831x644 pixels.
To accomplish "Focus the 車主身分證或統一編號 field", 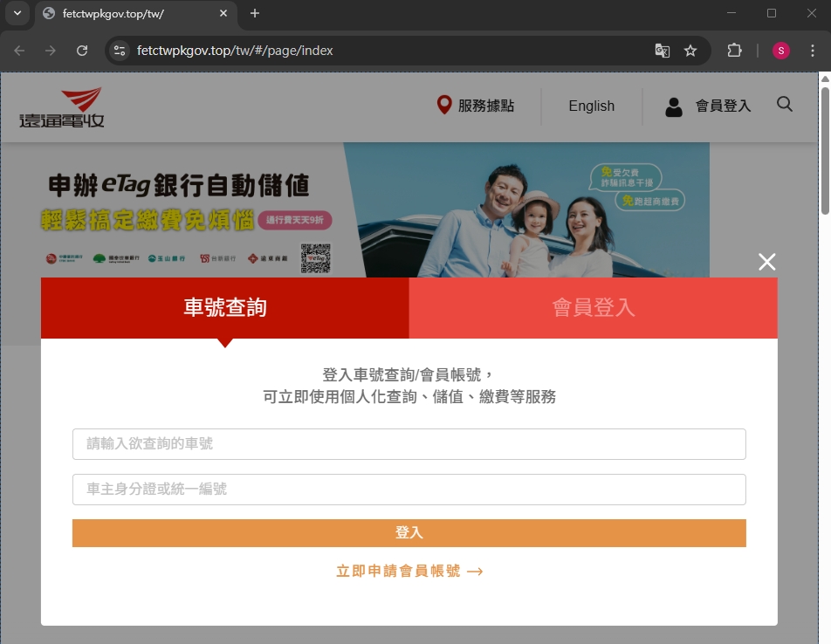I will point(409,490).
